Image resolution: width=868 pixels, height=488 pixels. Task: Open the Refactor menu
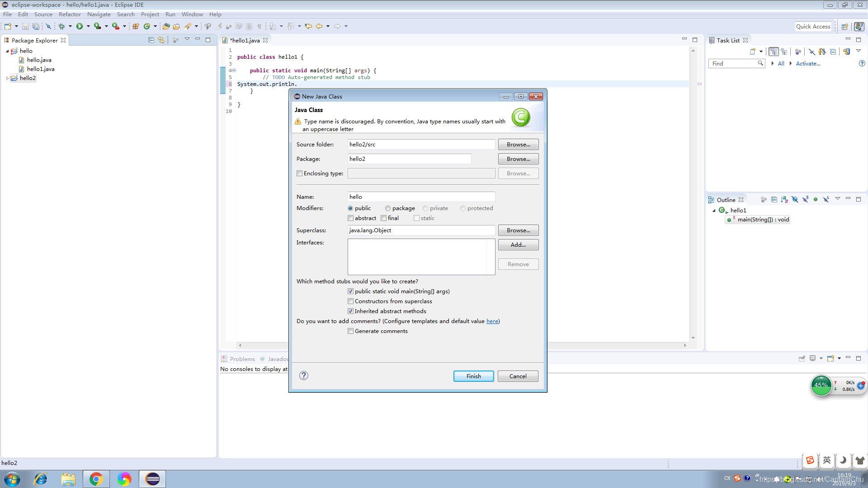pos(70,14)
